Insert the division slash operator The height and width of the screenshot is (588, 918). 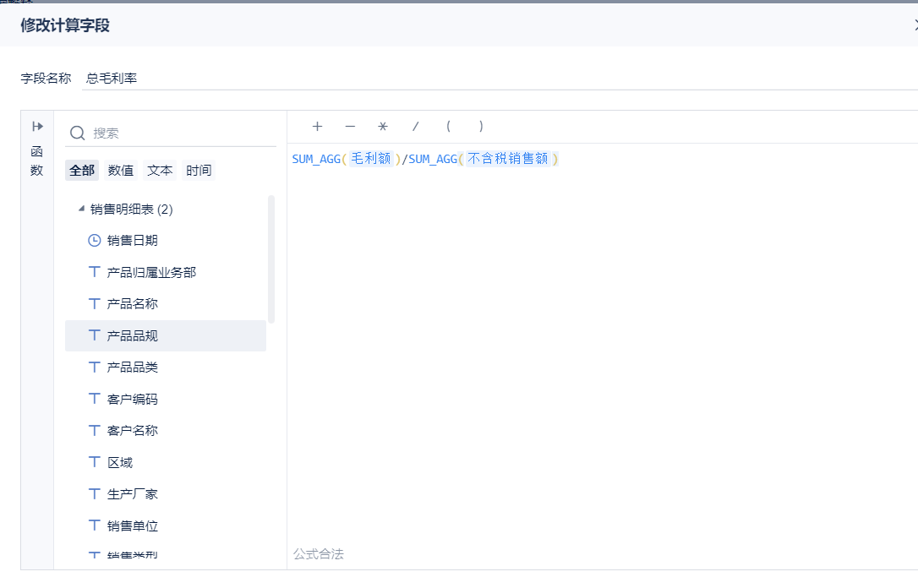click(x=415, y=127)
